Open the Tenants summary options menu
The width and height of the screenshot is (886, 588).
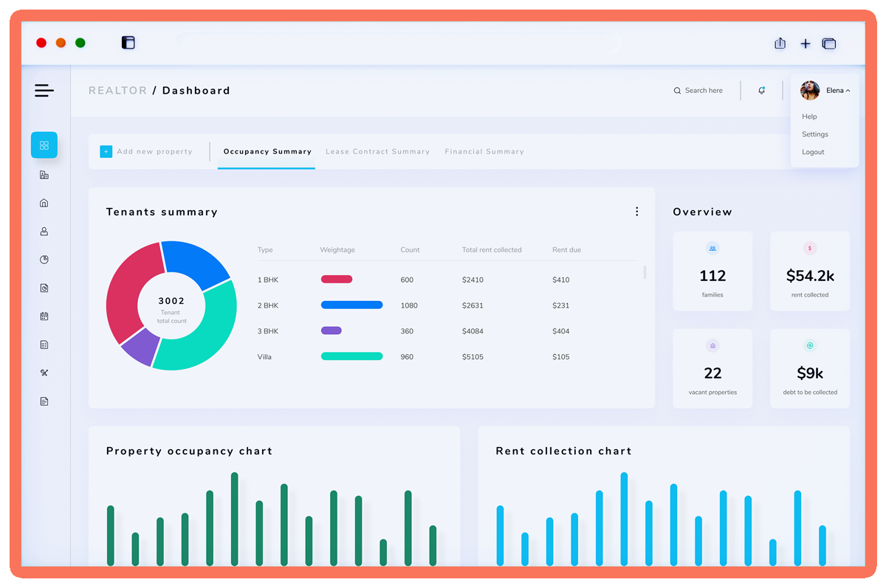tap(636, 211)
